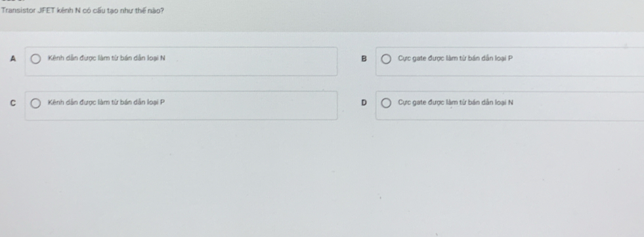Click the text 'Kênh dẫn được làm từ bán dẫn loại N'
This screenshot has height=237, width=644.
point(107,58)
